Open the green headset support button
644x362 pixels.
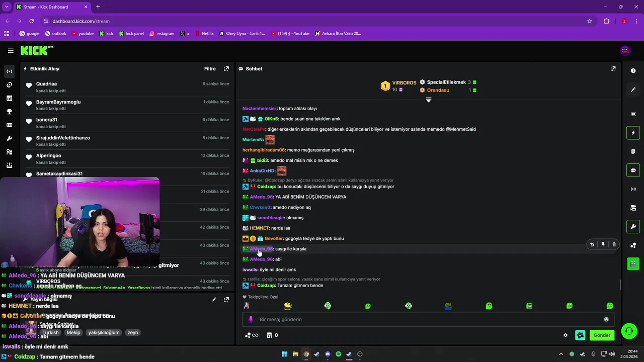pos(629,331)
